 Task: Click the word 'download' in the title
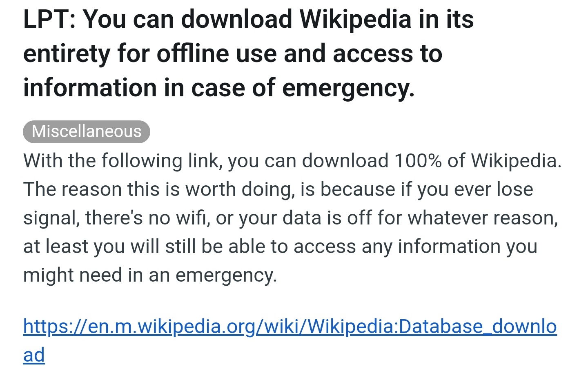pyautogui.click(x=236, y=19)
